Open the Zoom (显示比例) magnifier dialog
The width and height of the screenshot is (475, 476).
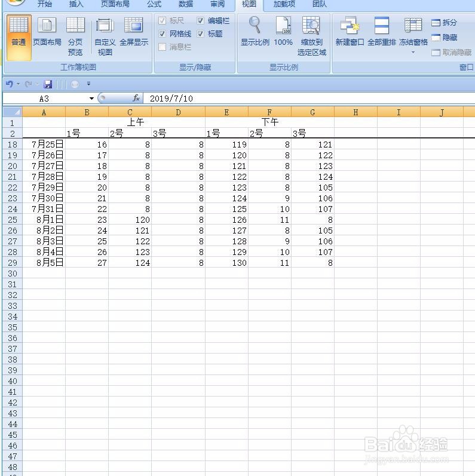coord(255,31)
